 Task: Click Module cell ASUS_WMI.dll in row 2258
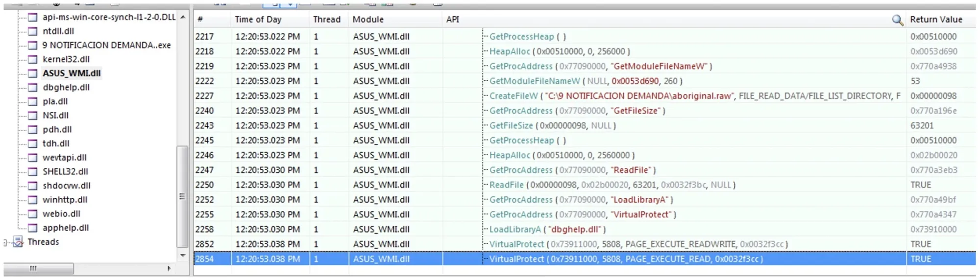(x=381, y=229)
